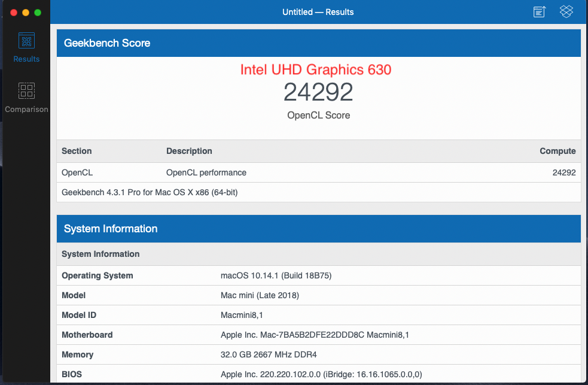Select the Apple Inc. 220.220.102.0.0 BIOS value

tap(321, 374)
